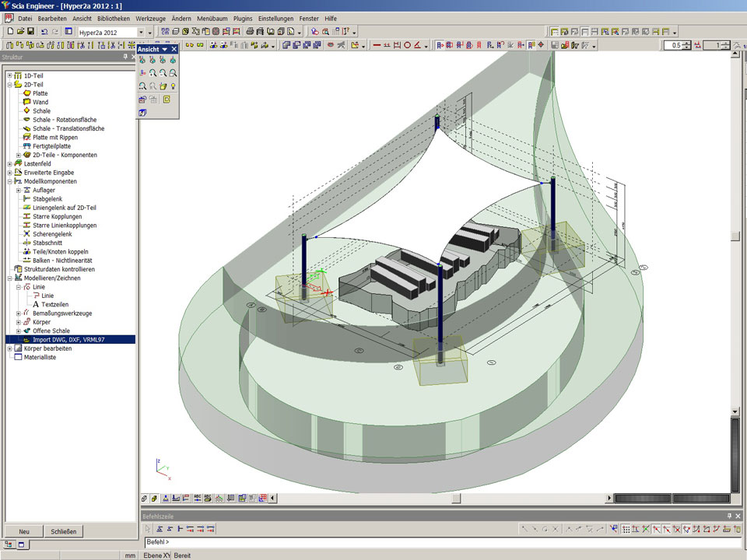This screenshot has width=747, height=560.
Task: Click the New file icon in the toolbar
Action: coord(9,32)
